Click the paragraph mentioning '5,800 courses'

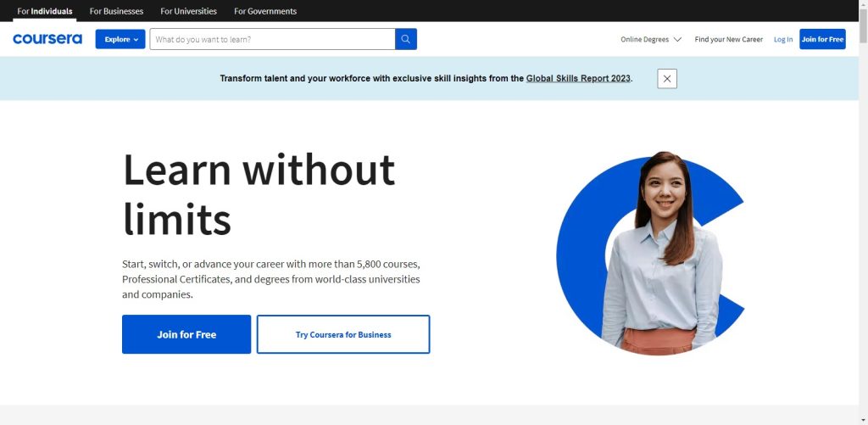click(x=271, y=279)
